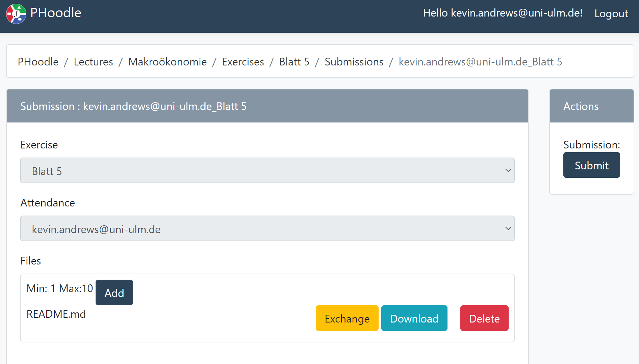Submit the submission in Actions panel

[x=592, y=165]
